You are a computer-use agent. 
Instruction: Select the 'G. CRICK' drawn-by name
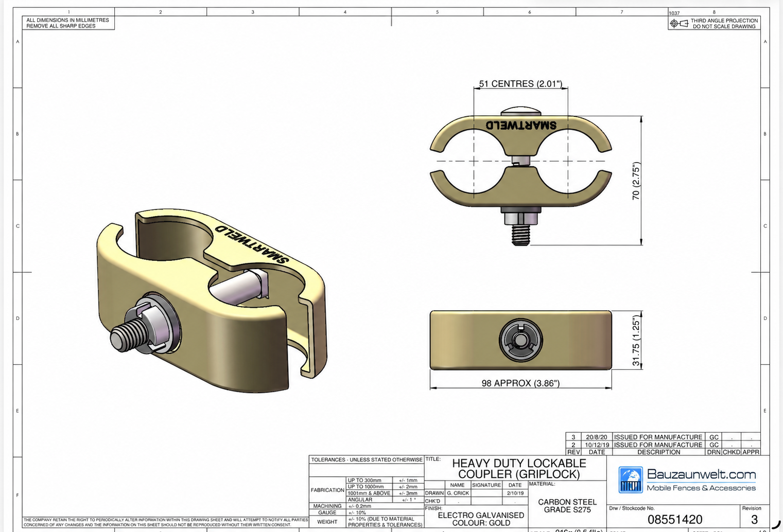tap(458, 493)
